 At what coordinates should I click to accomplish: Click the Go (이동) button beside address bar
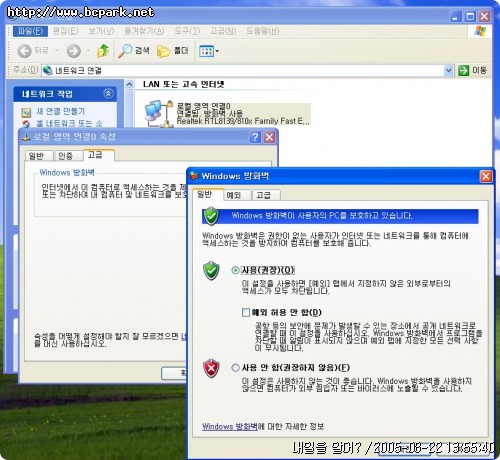tap(473, 70)
